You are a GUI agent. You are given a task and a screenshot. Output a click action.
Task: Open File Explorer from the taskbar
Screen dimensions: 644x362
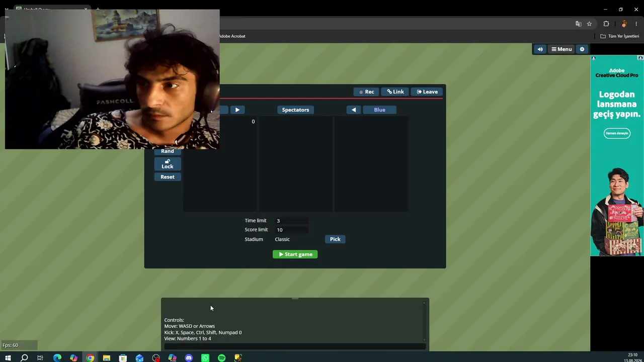pos(107,358)
